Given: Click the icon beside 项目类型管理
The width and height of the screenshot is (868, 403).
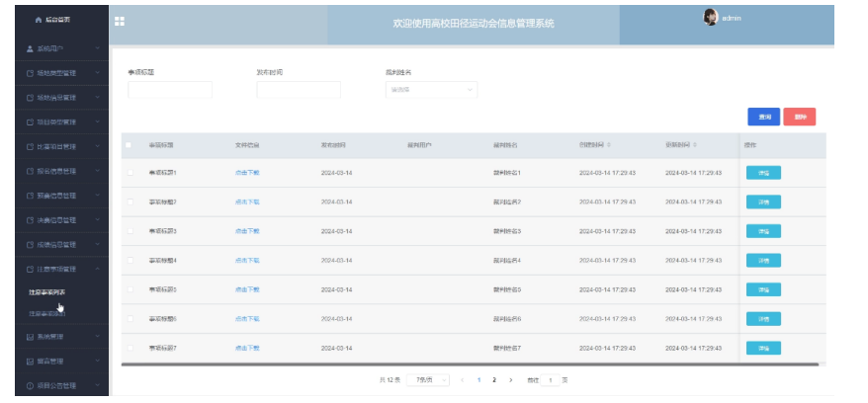Looking at the screenshot, I should 30,122.
